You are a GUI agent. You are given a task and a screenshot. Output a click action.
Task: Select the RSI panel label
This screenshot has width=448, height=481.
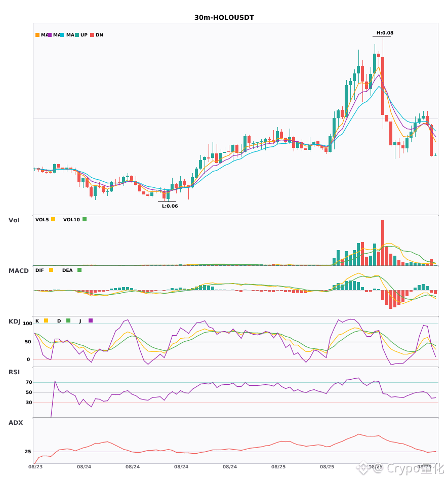pos(14,372)
